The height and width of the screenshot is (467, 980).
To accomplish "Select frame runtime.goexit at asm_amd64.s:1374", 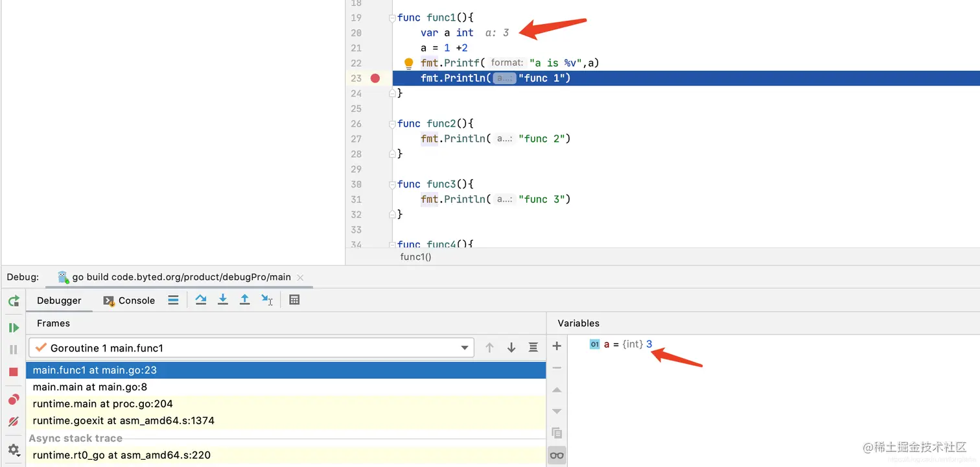I will (x=286, y=421).
